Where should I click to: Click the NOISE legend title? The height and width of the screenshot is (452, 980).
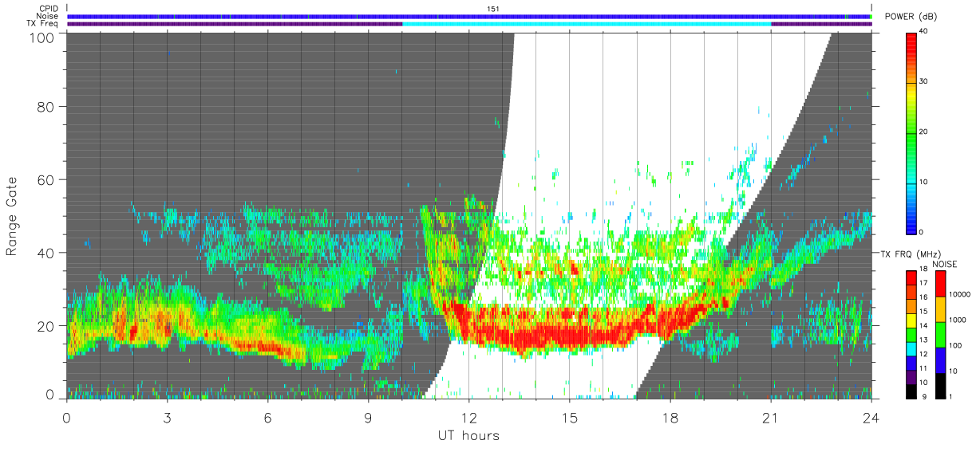944,264
